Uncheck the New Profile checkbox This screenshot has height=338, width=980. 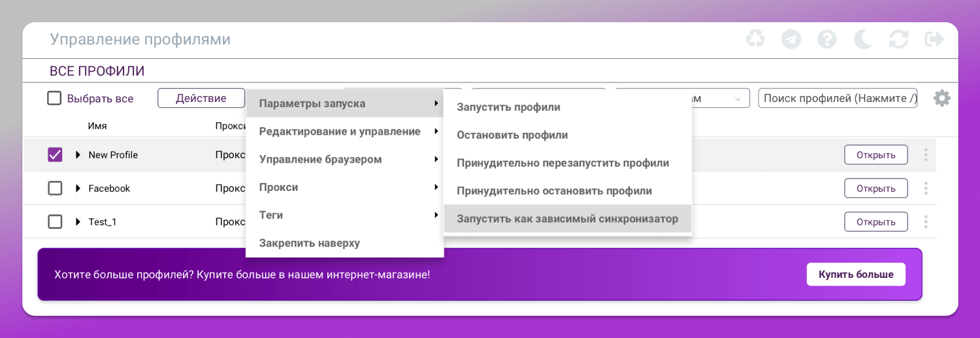point(55,155)
